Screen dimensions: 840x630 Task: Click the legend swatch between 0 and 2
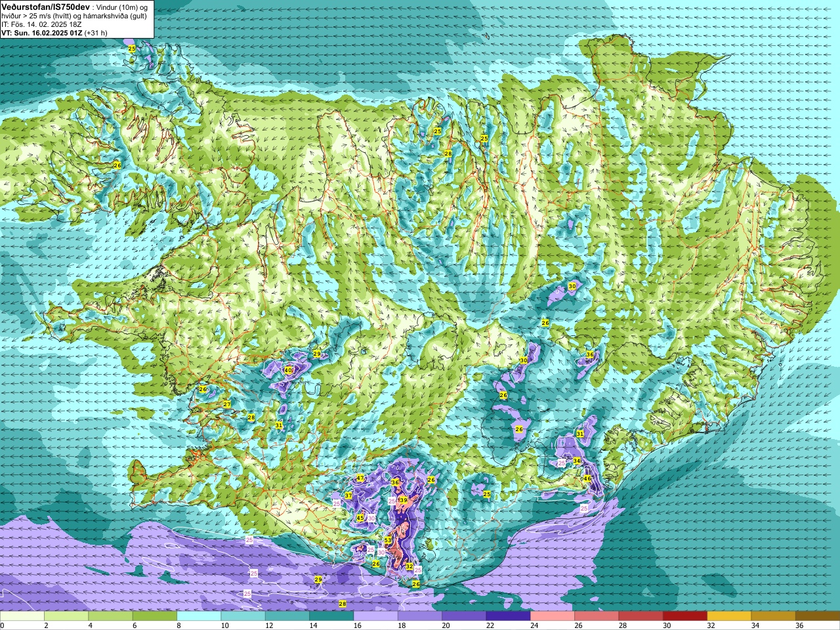click(22, 616)
